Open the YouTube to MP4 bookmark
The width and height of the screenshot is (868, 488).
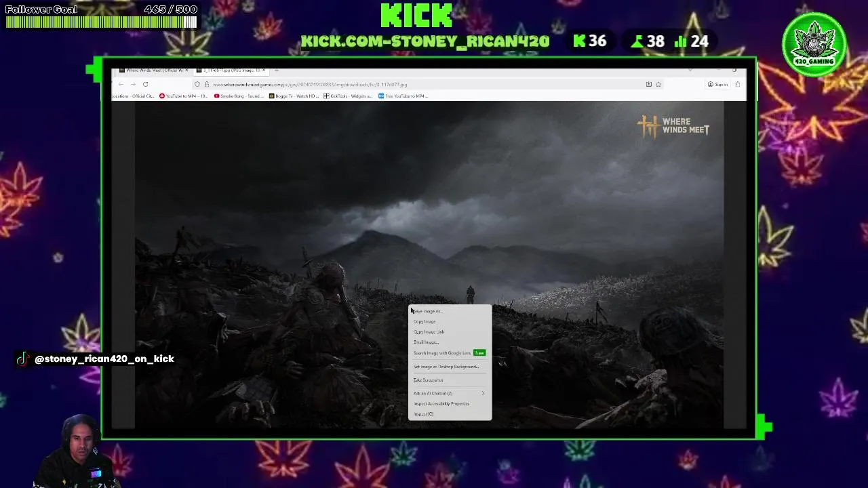pos(183,96)
